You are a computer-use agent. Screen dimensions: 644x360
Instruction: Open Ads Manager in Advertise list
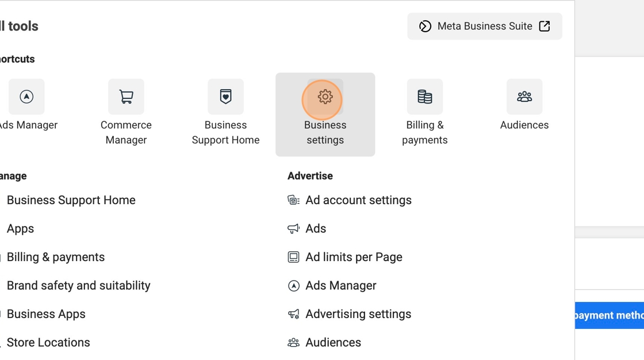pyautogui.click(x=340, y=286)
